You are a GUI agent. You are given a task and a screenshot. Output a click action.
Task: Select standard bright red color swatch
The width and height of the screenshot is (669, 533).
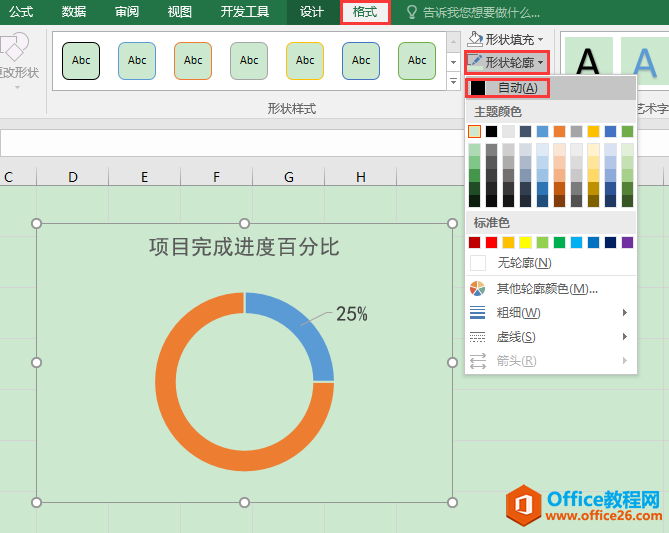[492, 242]
